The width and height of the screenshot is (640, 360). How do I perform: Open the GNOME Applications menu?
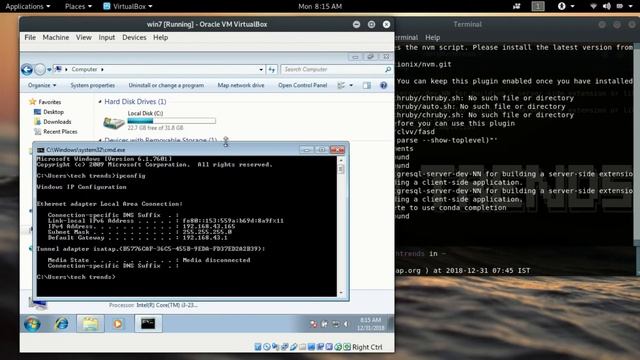27,6
